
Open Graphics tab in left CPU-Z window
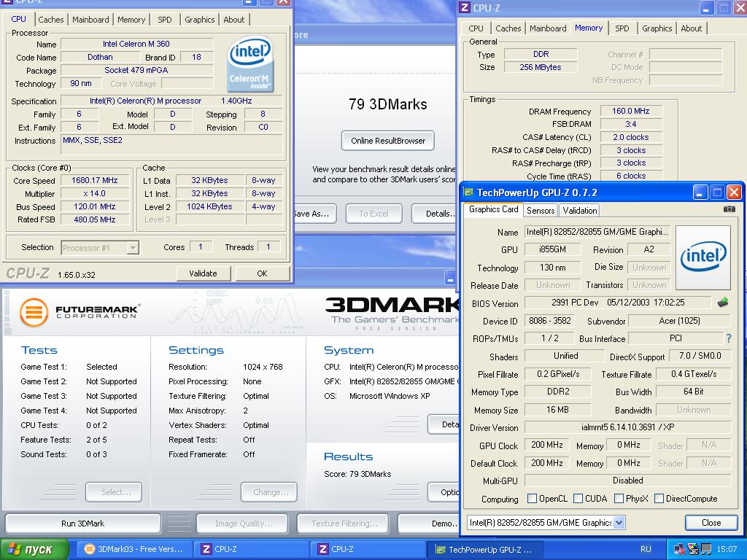tap(200, 20)
